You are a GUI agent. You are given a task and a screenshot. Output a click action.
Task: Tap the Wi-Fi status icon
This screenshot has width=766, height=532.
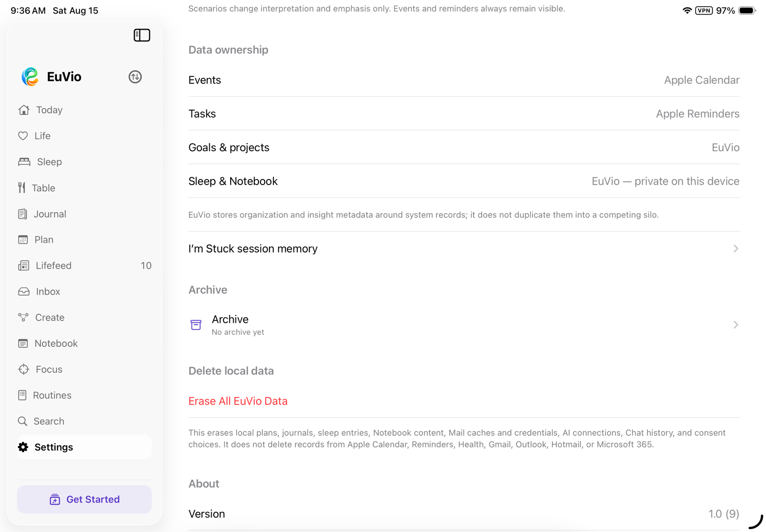click(x=687, y=11)
